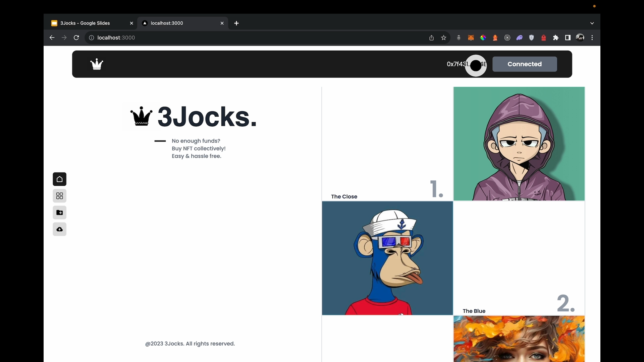Click the share page icon
The image size is (644, 362).
[431, 38]
